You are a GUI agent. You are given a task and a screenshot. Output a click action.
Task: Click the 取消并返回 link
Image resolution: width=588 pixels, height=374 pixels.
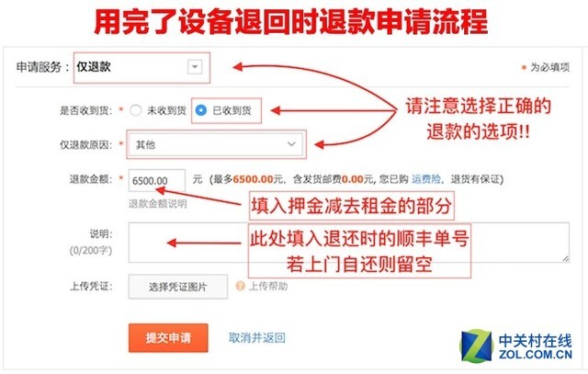click(x=257, y=337)
